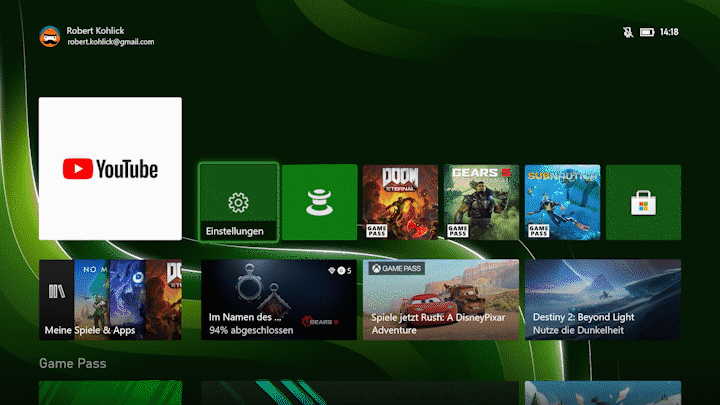Click the robert.kohlick@gmail.com account text

[x=111, y=42]
